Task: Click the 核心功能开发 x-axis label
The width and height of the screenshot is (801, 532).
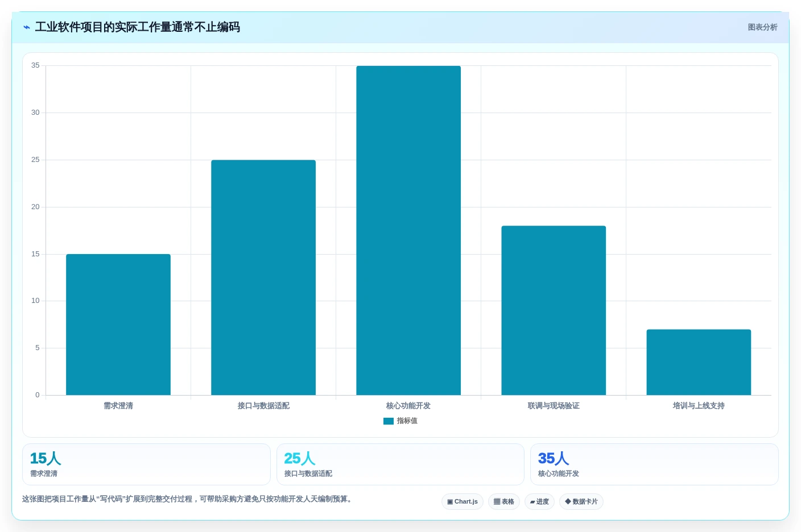Action: 408,406
